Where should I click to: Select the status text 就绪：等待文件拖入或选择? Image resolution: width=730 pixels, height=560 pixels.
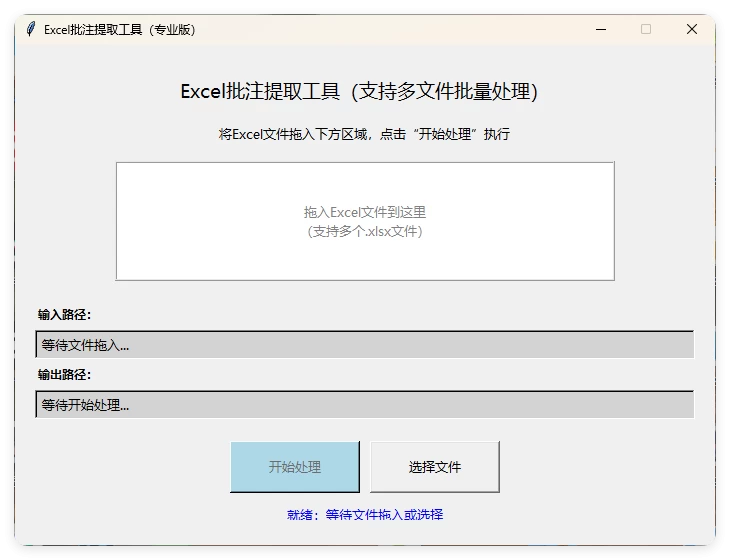[x=365, y=514]
